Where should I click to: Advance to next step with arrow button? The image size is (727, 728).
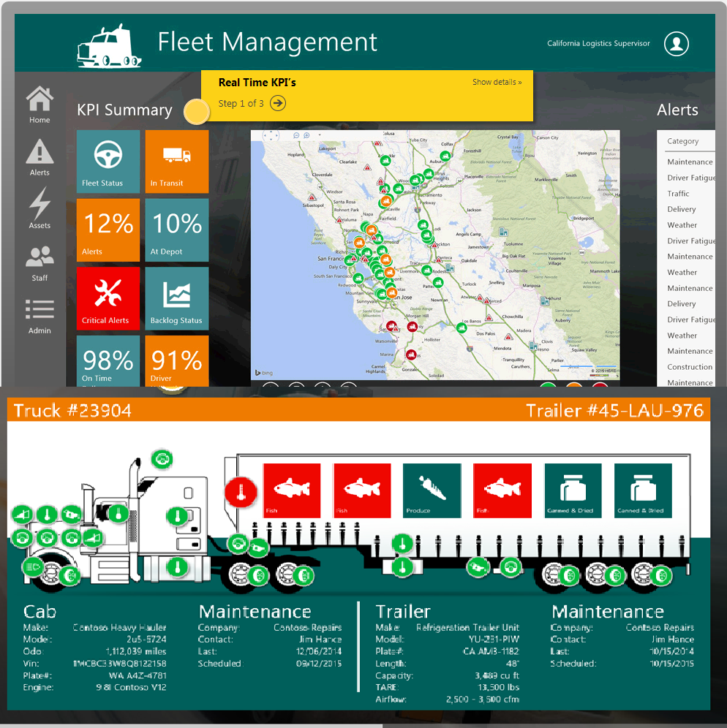(278, 103)
